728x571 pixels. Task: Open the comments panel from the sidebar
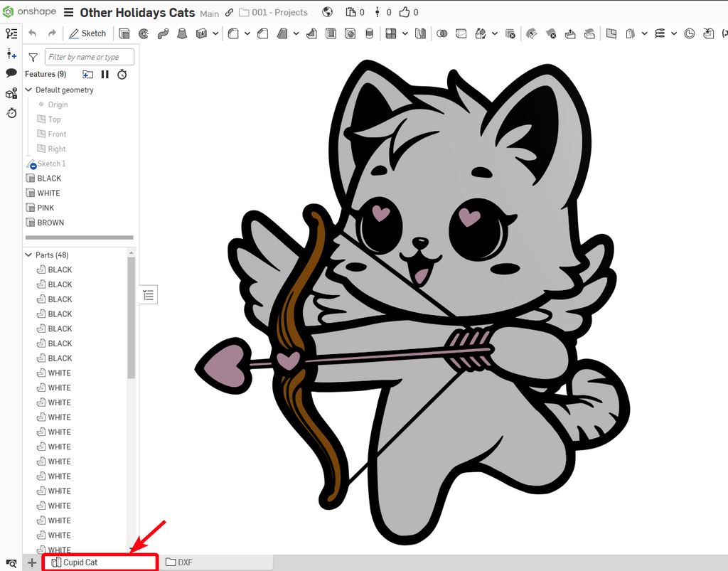(x=11, y=73)
